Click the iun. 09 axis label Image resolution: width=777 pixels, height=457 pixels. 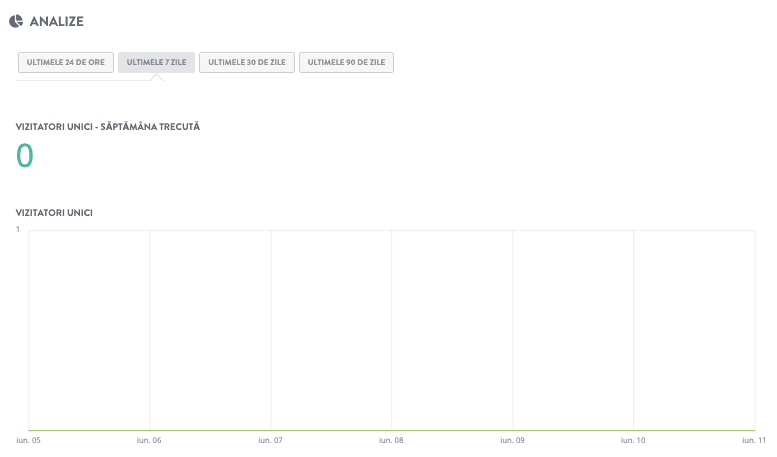512,440
